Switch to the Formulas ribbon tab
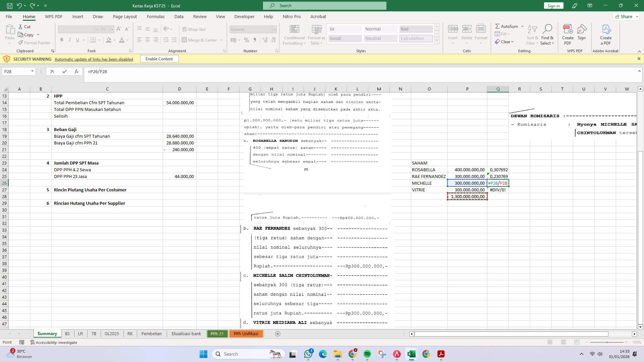 [x=156, y=16]
